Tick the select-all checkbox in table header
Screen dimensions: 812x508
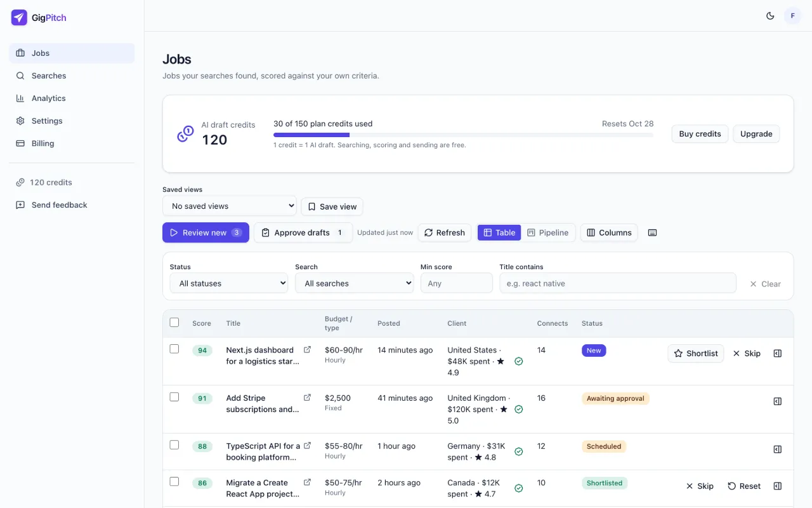(174, 323)
